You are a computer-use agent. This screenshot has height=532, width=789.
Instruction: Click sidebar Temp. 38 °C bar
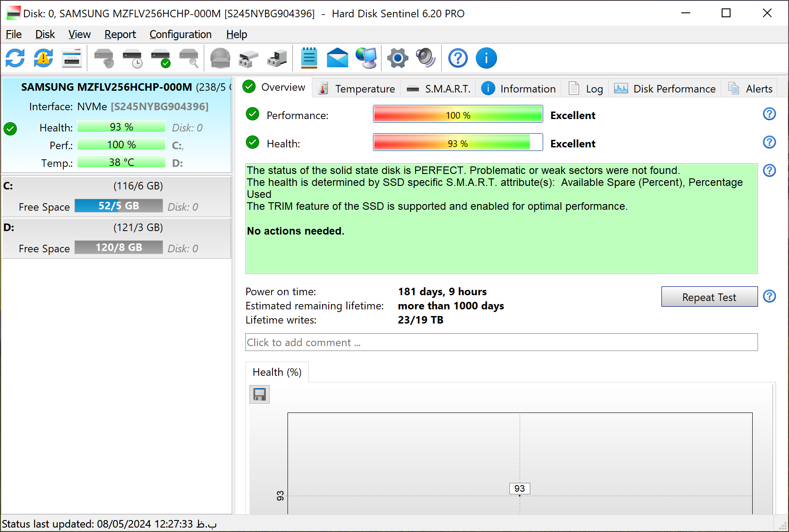[x=121, y=162]
